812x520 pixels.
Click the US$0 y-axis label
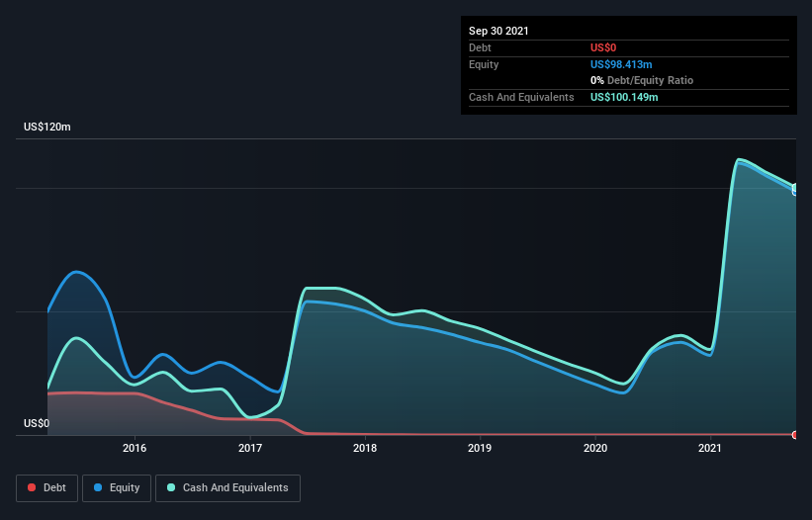[x=37, y=423]
